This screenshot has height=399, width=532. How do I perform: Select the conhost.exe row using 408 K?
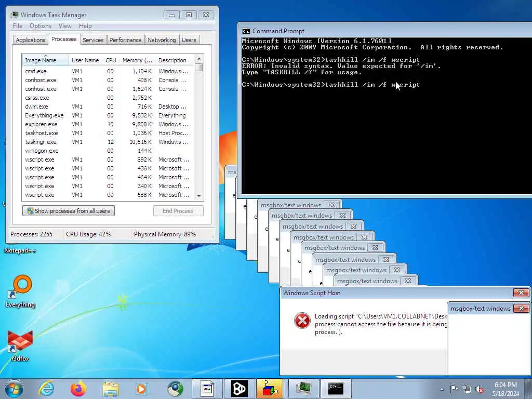(108, 80)
